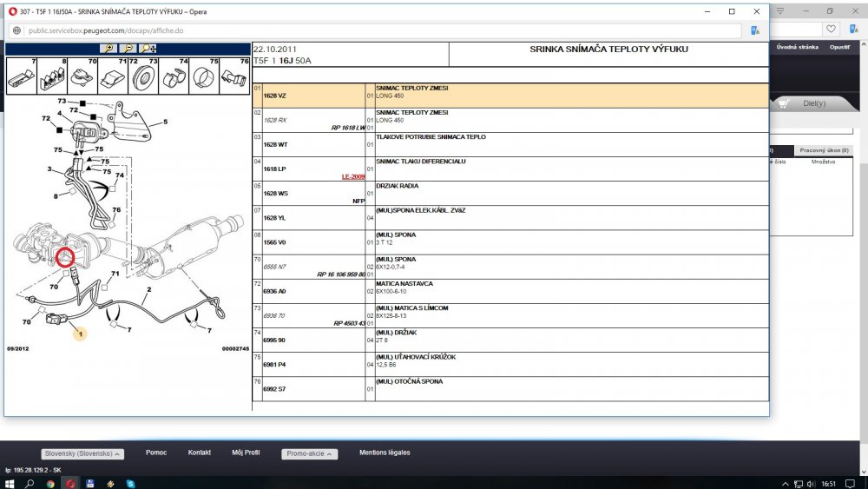Click part number 1628 VZ
868x489 pixels.
coord(274,96)
